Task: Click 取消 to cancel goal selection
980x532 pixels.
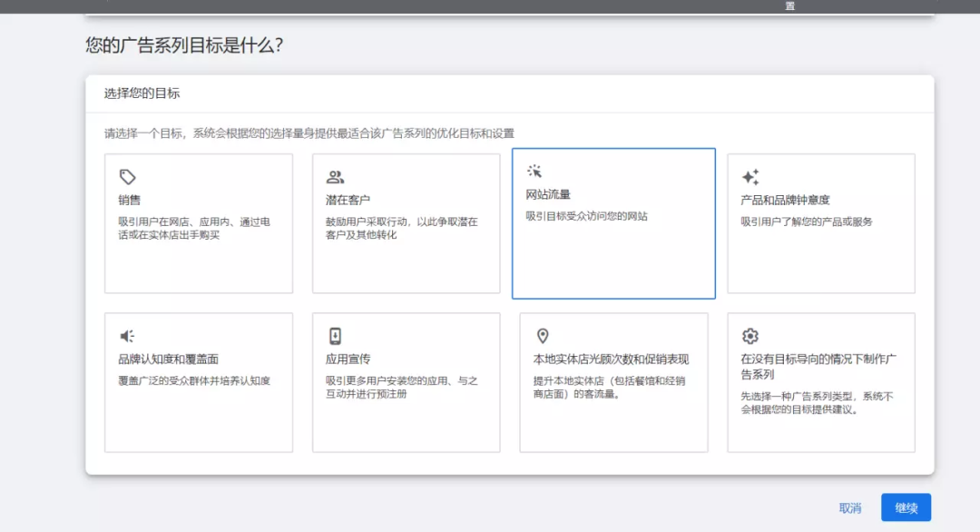Action: pyautogui.click(x=849, y=507)
